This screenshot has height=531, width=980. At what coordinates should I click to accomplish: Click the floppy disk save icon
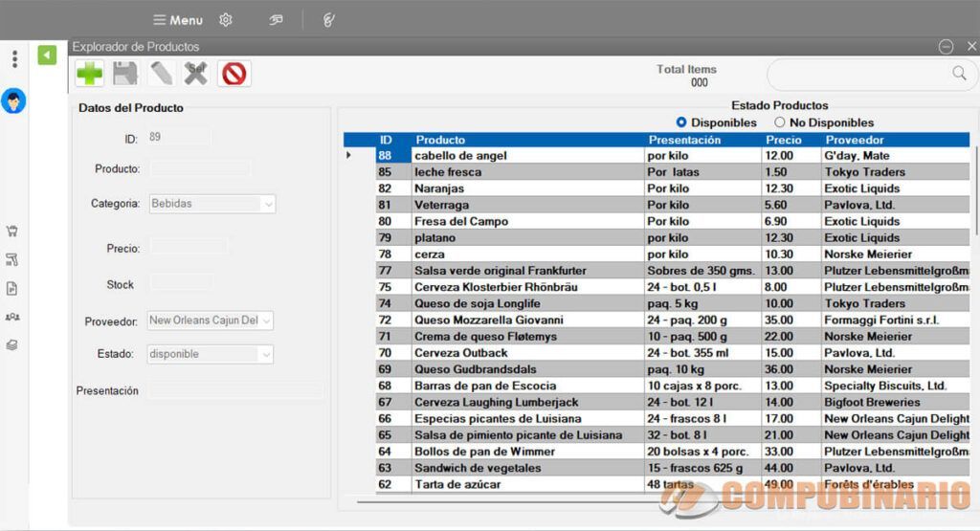click(125, 73)
